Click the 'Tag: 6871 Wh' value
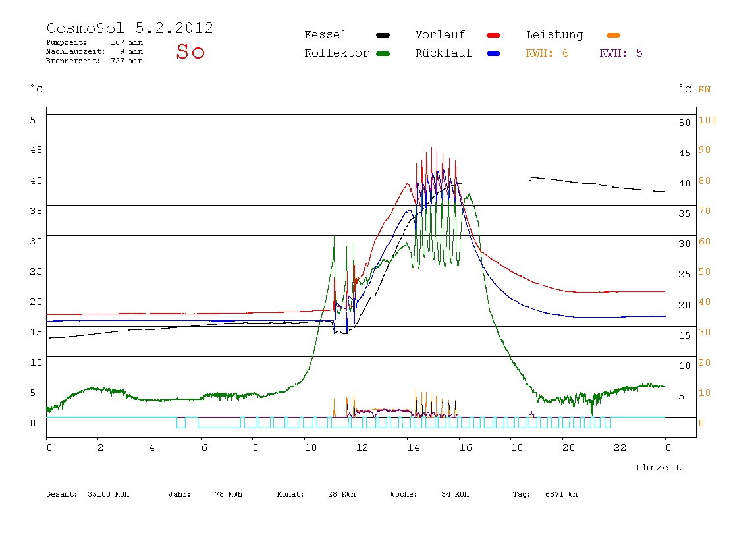The width and height of the screenshot is (756, 535). click(545, 494)
